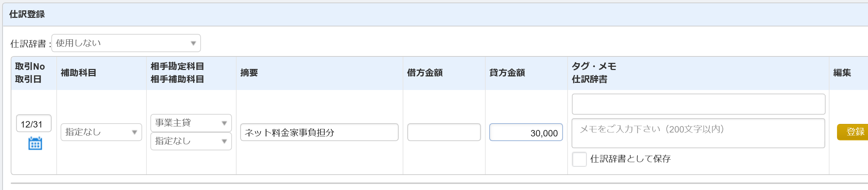Click the 登録 button

(853, 132)
